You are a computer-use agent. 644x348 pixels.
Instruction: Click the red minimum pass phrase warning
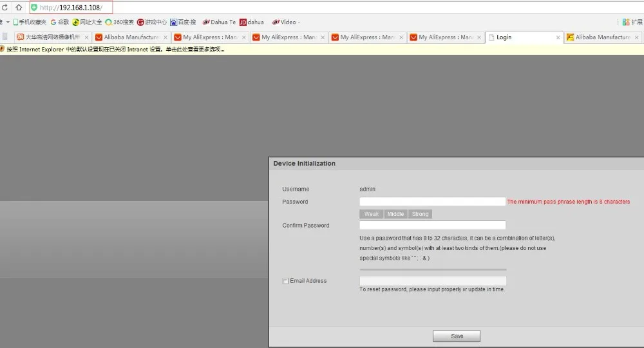click(x=569, y=202)
